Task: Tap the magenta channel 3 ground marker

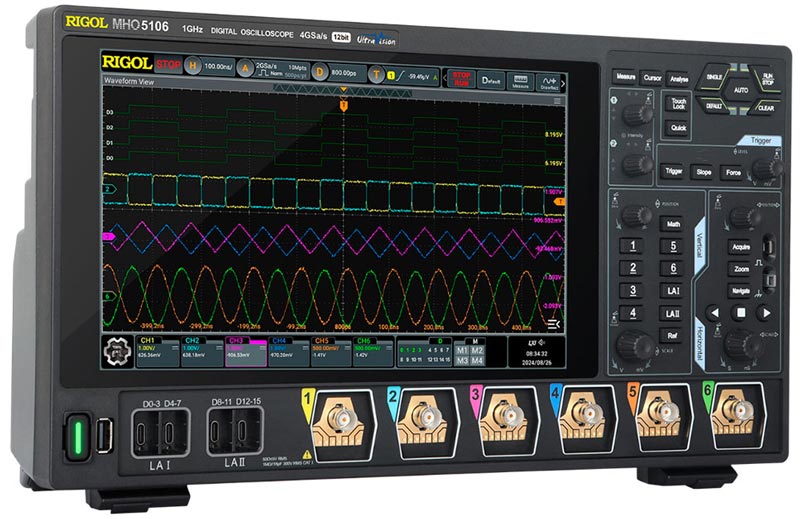Action: tap(109, 237)
